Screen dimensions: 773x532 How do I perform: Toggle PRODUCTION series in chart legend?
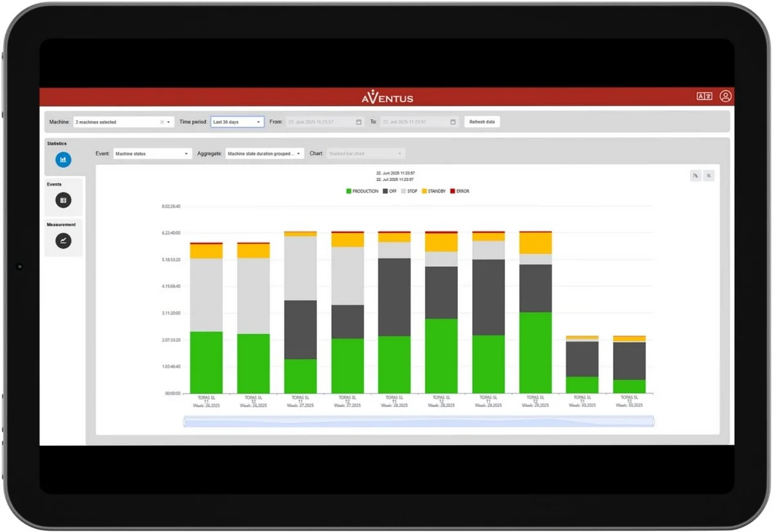[362, 191]
